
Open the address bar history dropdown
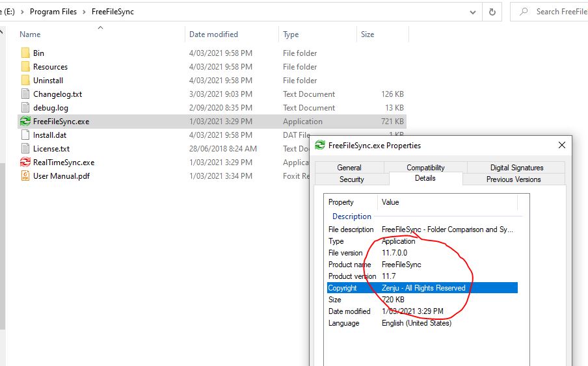472,12
